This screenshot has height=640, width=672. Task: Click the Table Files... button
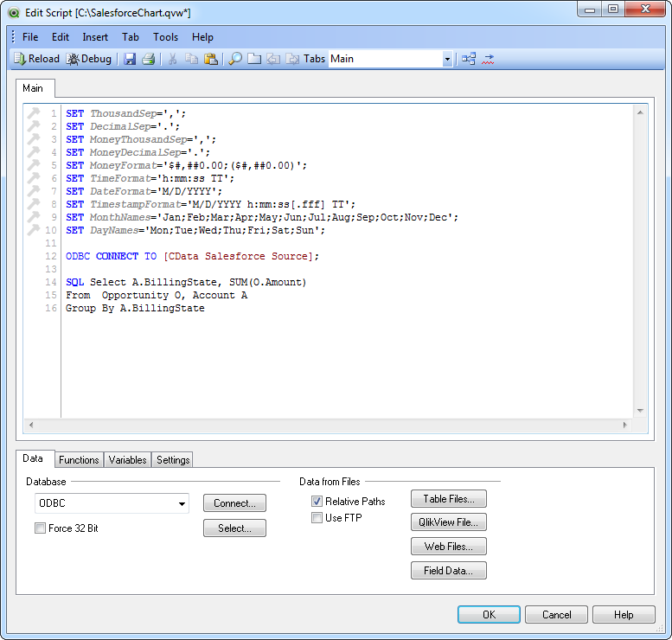(x=449, y=499)
